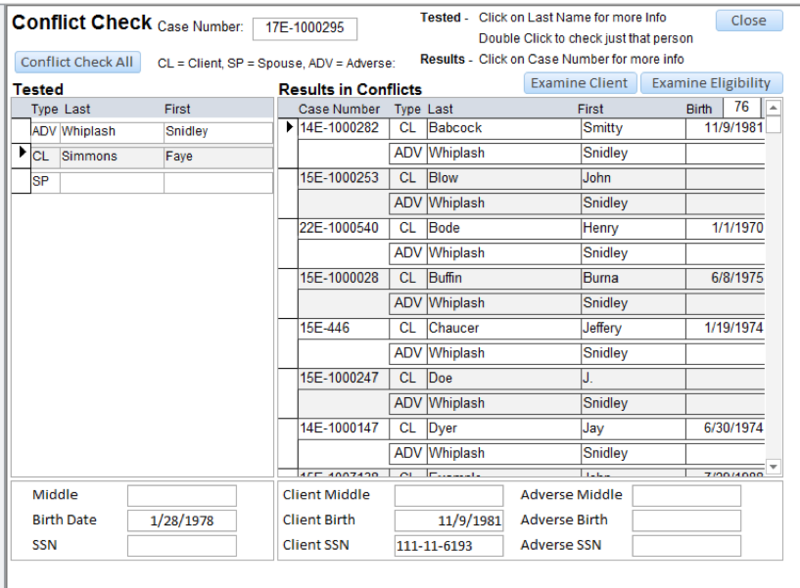
Task: Click the Close button
Action: 748,20
